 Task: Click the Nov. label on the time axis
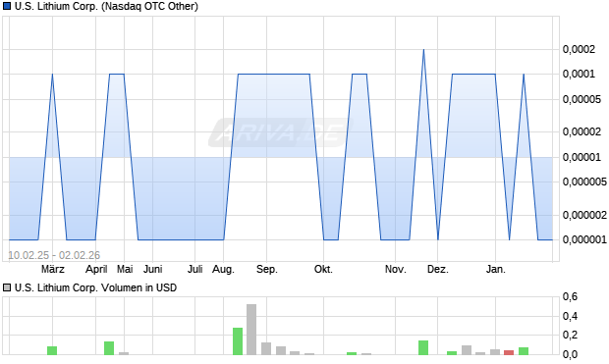pyautogui.click(x=396, y=269)
